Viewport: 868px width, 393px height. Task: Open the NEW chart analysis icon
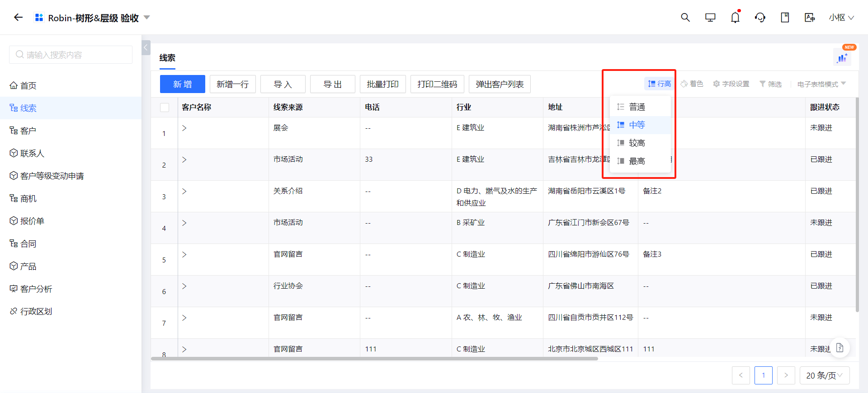click(x=843, y=57)
